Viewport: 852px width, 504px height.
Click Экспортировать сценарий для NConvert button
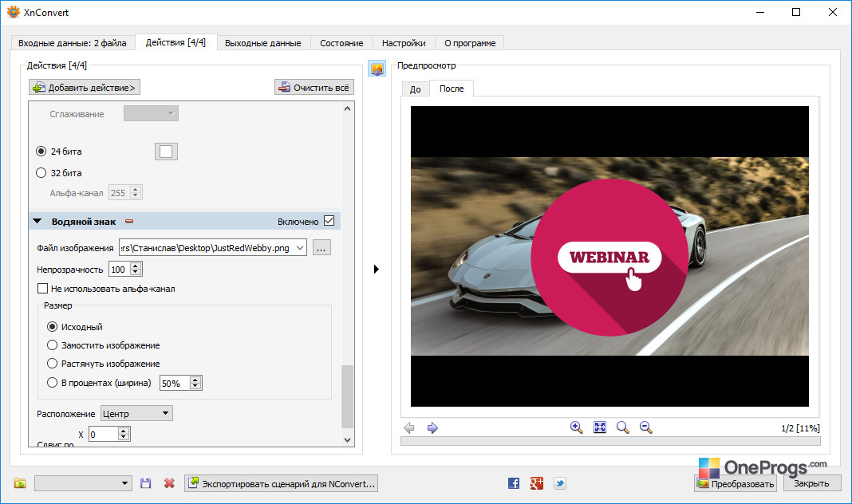tap(282, 482)
